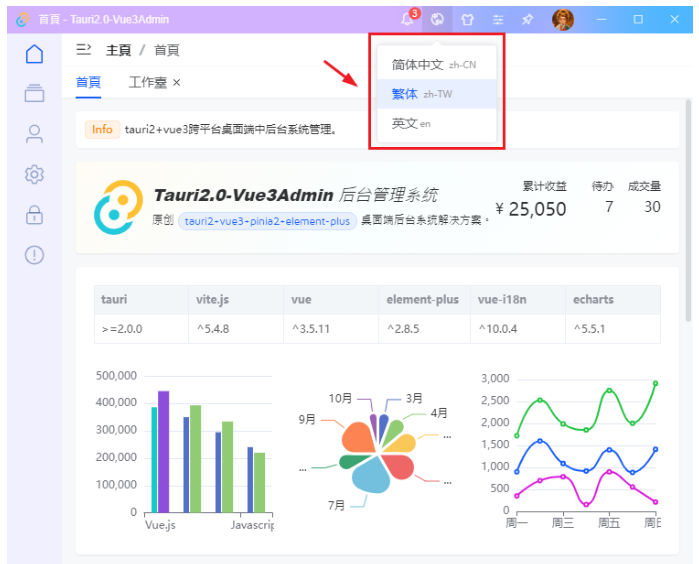Click the 成交量 count 30
The height and width of the screenshot is (564, 699).
[x=652, y=206]
